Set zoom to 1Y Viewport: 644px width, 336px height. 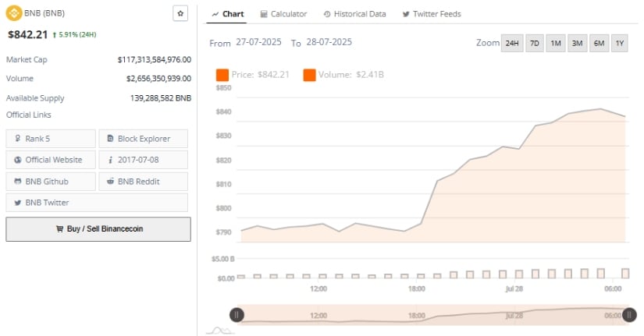coord(620,43)
